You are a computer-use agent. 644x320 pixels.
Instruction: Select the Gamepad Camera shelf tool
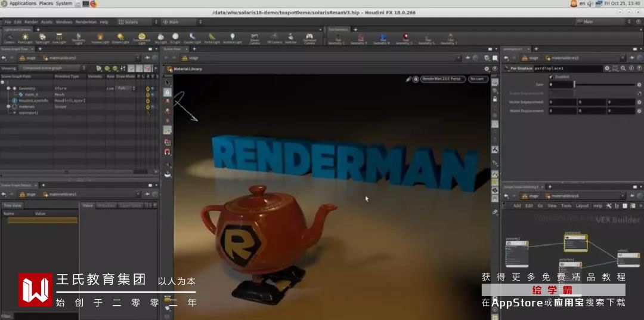pyautogui.click(x=309, y=38)
